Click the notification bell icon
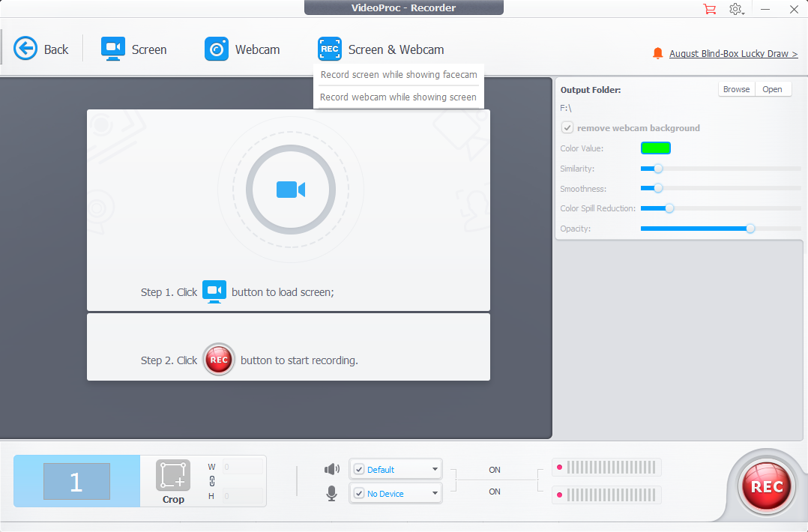The image size is (808, 532). click(x=657, y=53)
